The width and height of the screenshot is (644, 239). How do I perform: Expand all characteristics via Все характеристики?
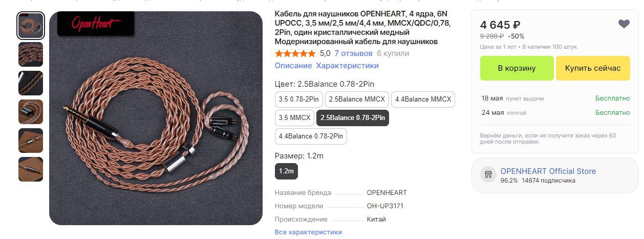tap(308, 232)
